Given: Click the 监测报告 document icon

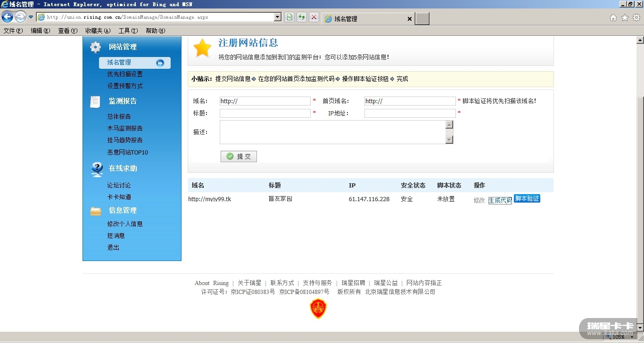Looking at the screenshot, I should 96,101.
